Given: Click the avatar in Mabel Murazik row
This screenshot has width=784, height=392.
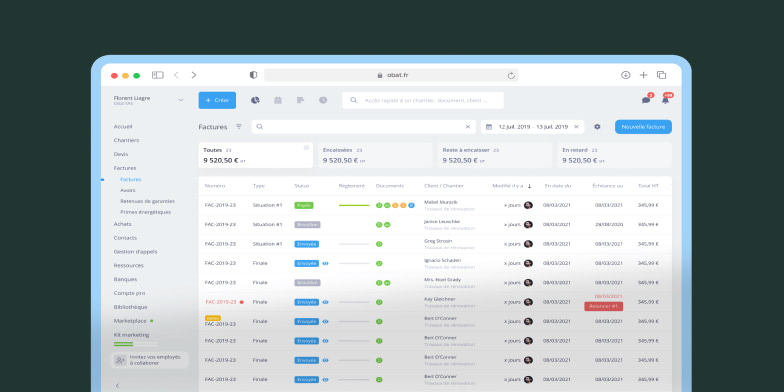Looking at the screenshot, I should (x=528, y=205).
